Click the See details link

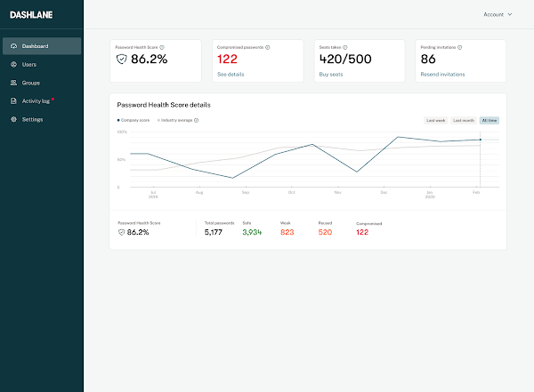coord(231,74)
